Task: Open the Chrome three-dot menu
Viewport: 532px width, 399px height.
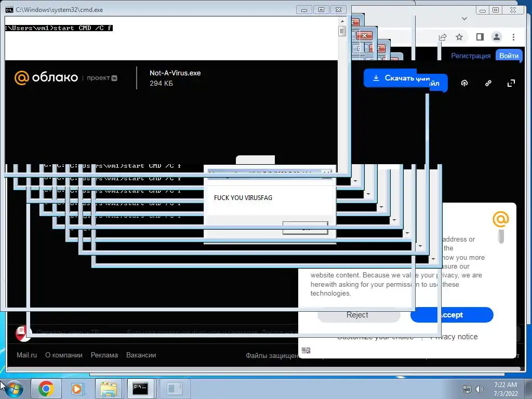Action: tap(514, 37)
